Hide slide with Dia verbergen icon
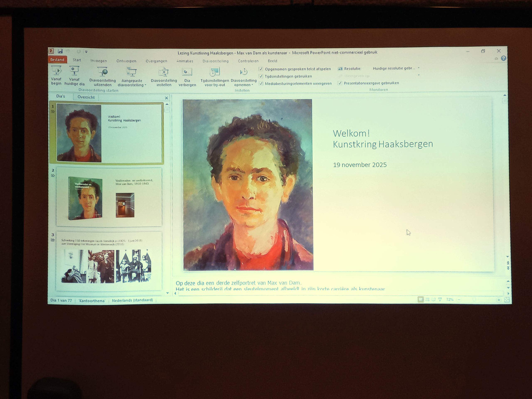Screen dimensions: 532x399 187,72
